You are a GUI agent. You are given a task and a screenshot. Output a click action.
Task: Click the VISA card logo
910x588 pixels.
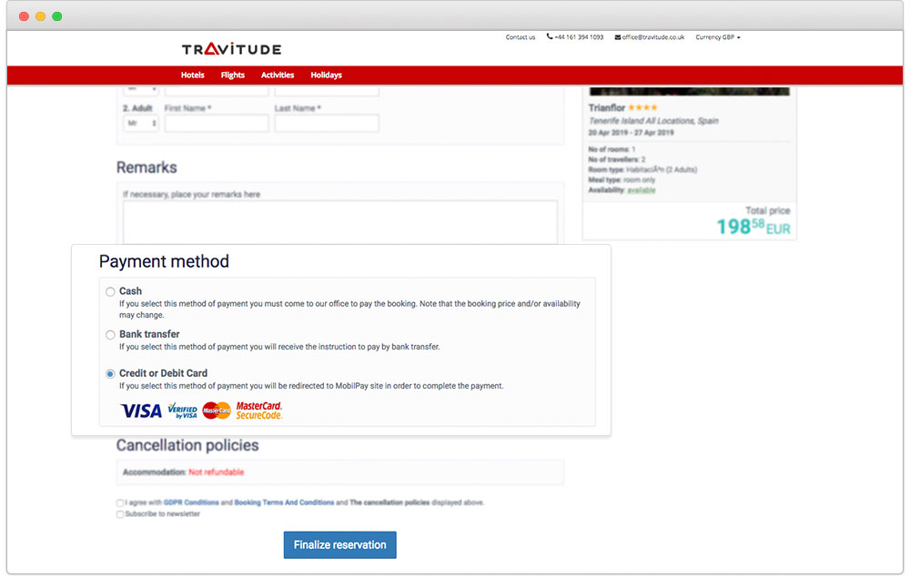tap(141, 411)
